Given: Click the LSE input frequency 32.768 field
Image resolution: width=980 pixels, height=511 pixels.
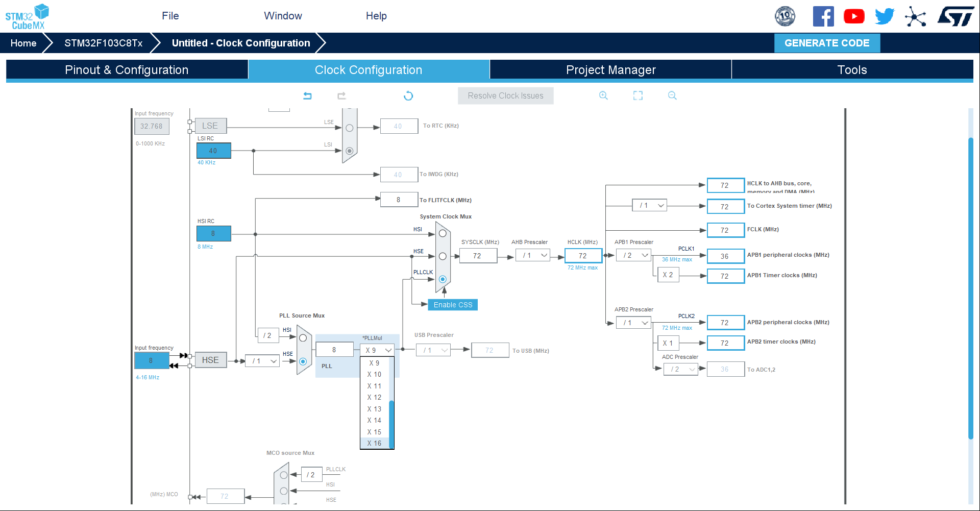Looking at the screenshot, I should click(x=152, y=126).
